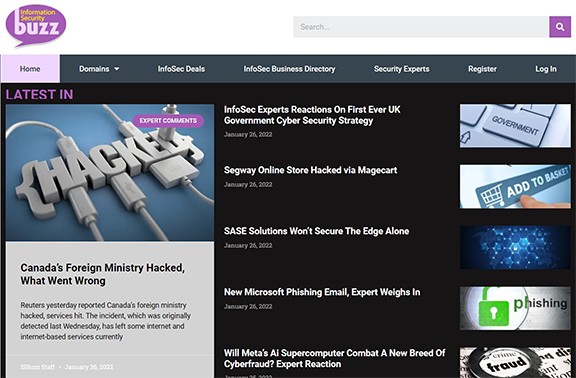Click the date under SASE Solutions article

(x=248, y=245)
